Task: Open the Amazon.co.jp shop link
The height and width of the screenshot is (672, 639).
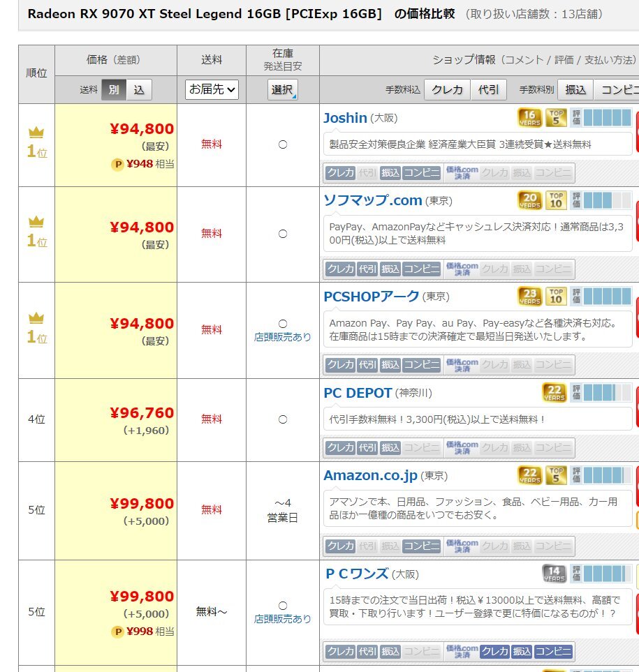Action: (370, 475)
